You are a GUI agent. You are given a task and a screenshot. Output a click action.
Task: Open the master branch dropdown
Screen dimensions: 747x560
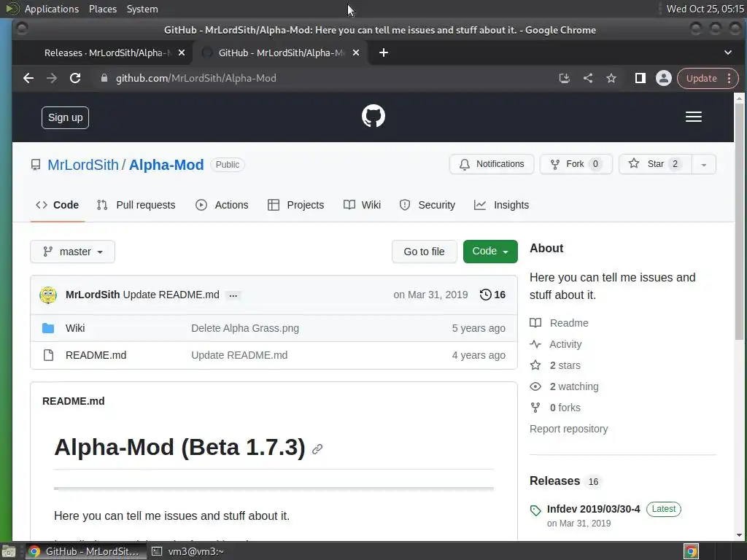point(72,252)
